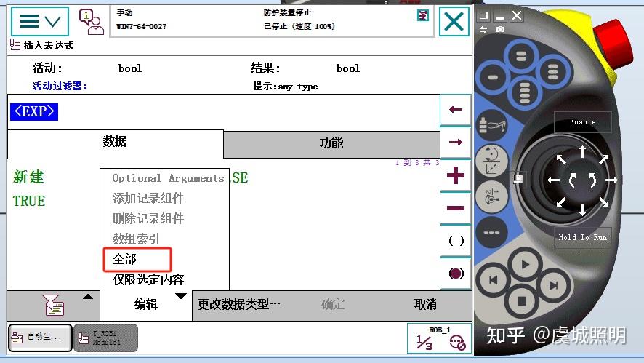
Task: Click joystick up-left diagonal arrow
Action: point(561,159)
